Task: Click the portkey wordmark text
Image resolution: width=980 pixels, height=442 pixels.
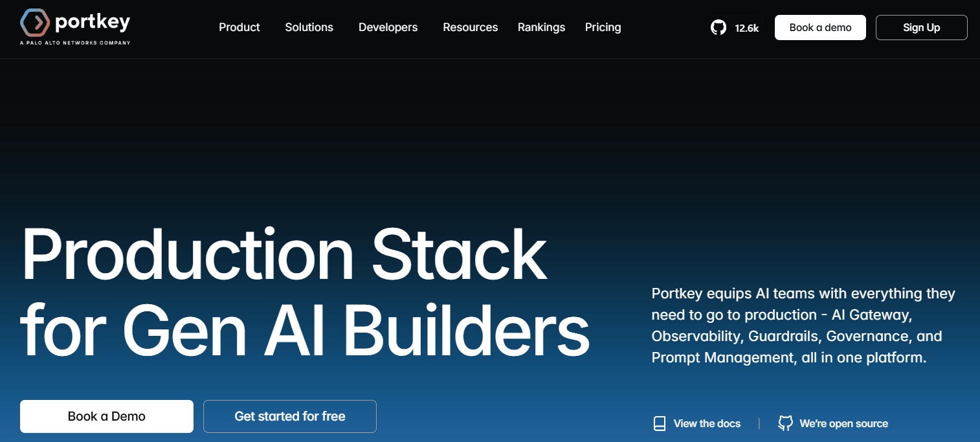Action: [x=93, y=23]
